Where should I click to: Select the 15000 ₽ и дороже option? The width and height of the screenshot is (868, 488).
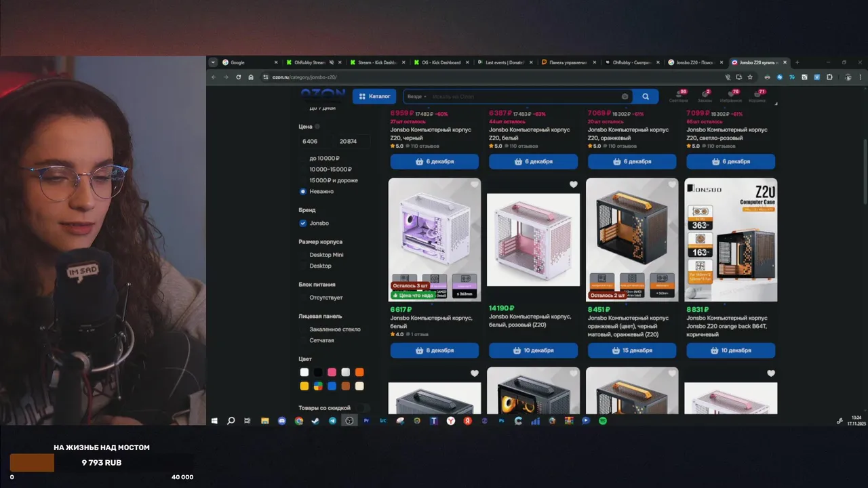[303, 180]
